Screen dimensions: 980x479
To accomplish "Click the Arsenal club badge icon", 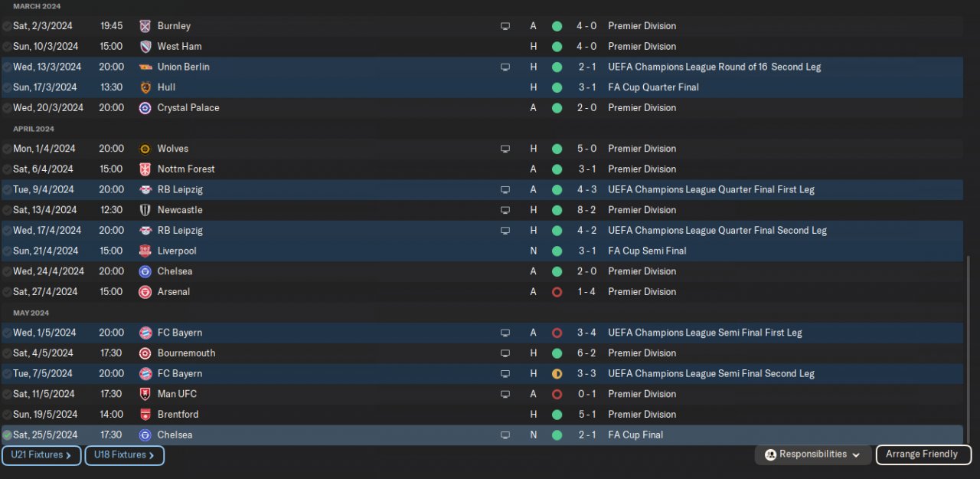I will pyautogui.click(x=145, y=292).
